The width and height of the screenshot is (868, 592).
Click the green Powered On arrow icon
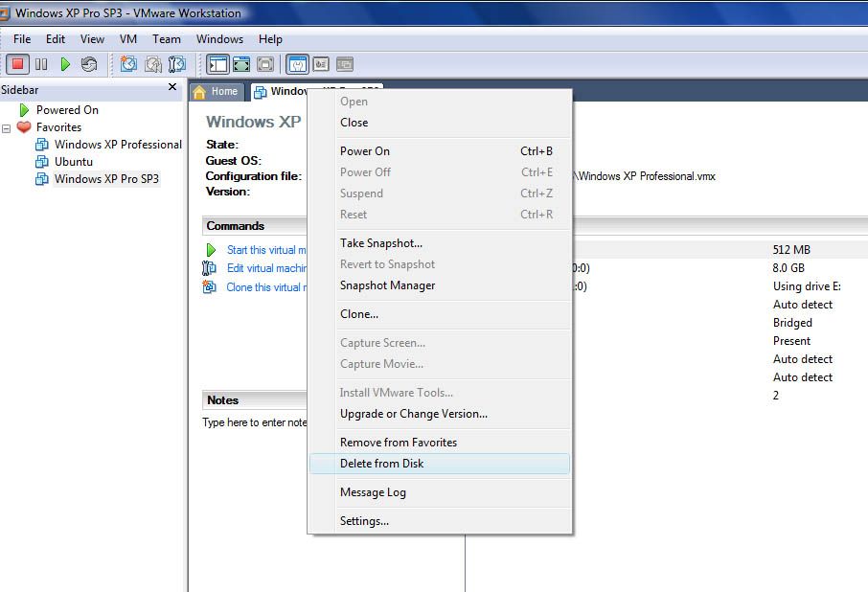(x=24, y=110)
